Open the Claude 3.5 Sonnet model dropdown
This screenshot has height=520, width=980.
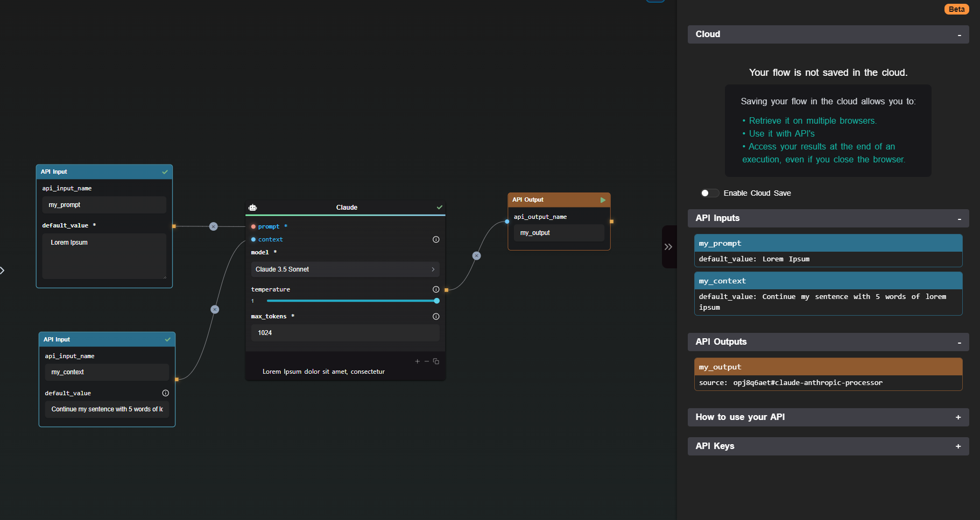[x=345, y=269]
